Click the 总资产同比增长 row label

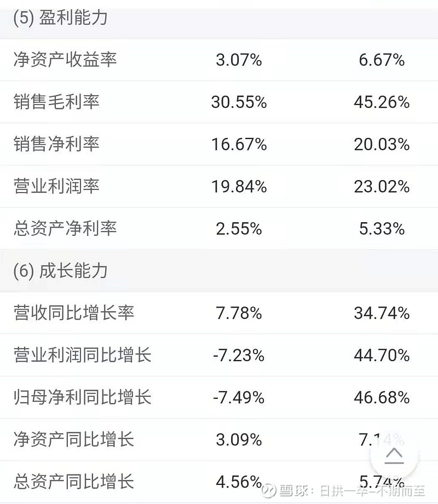click(x=74, y=482)
